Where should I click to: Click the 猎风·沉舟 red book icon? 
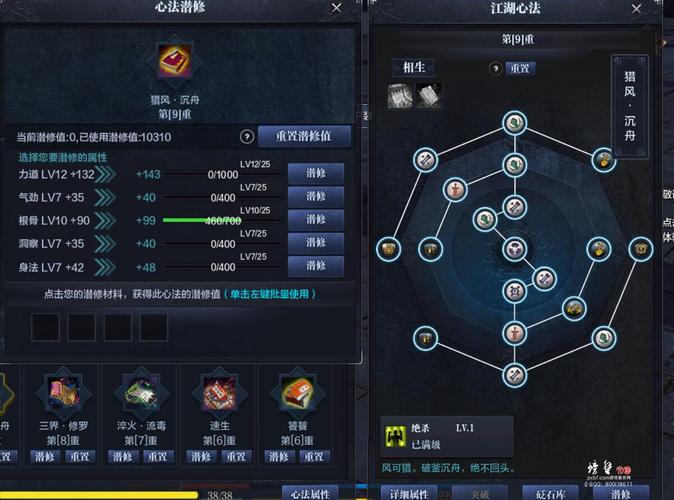174,61
